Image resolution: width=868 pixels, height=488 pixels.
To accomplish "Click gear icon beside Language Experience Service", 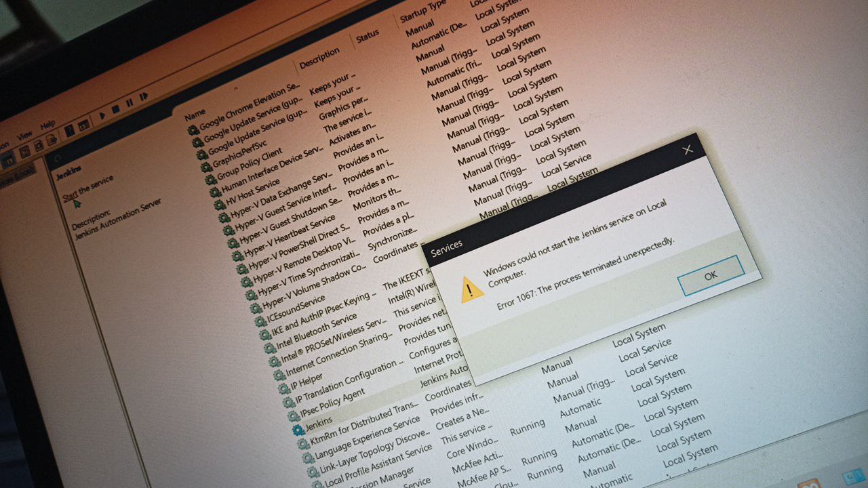I will pyautogui.click(x=307, y=458).
